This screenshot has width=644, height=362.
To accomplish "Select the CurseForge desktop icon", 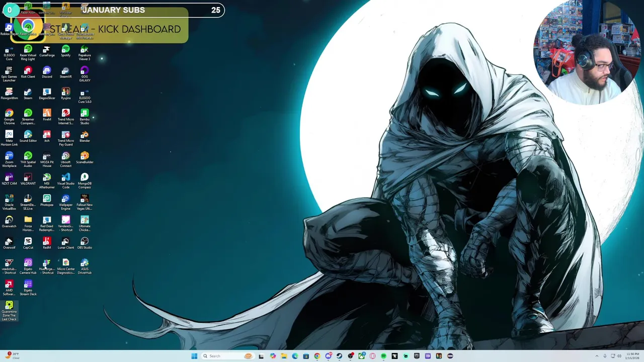I will point(47,51).
